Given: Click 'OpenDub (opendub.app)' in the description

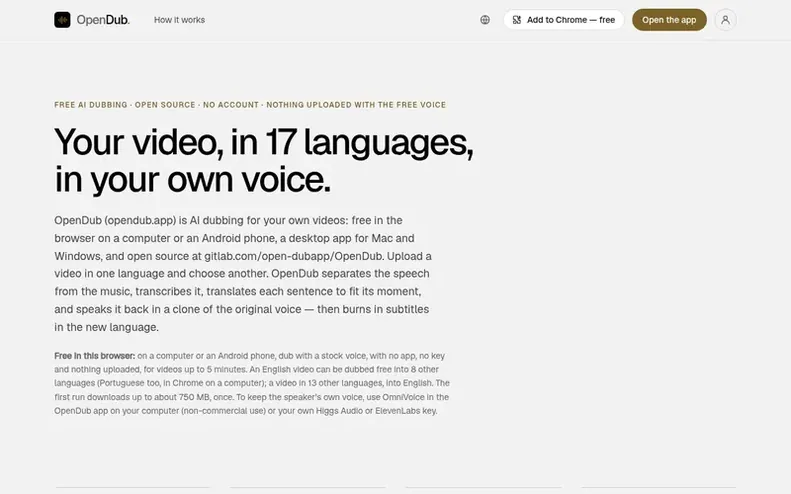Looking at the screenshot, I should tap(115, 221).
